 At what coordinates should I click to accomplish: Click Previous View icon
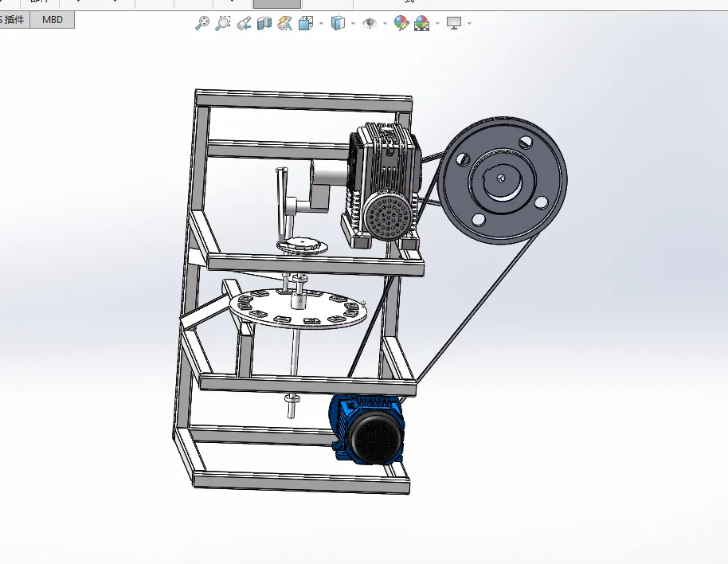tap(243, 23)
